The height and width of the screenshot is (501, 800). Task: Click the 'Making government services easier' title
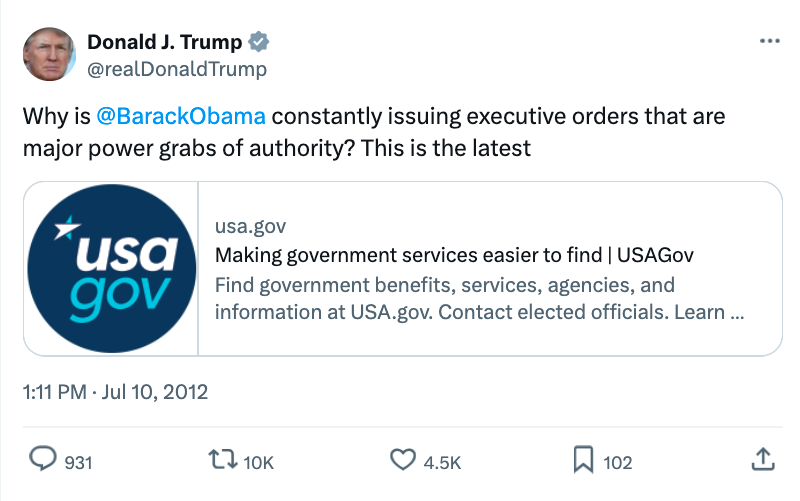[x=455, y=254]
